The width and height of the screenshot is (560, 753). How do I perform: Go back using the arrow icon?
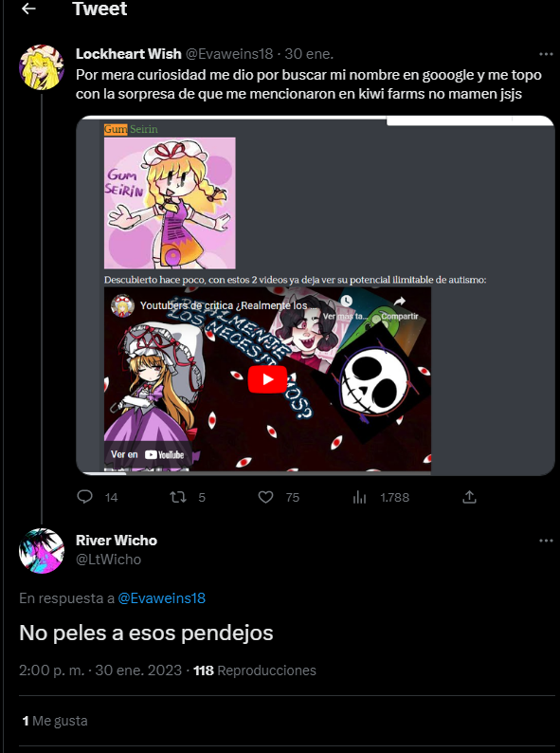click(x=28, y=9)
